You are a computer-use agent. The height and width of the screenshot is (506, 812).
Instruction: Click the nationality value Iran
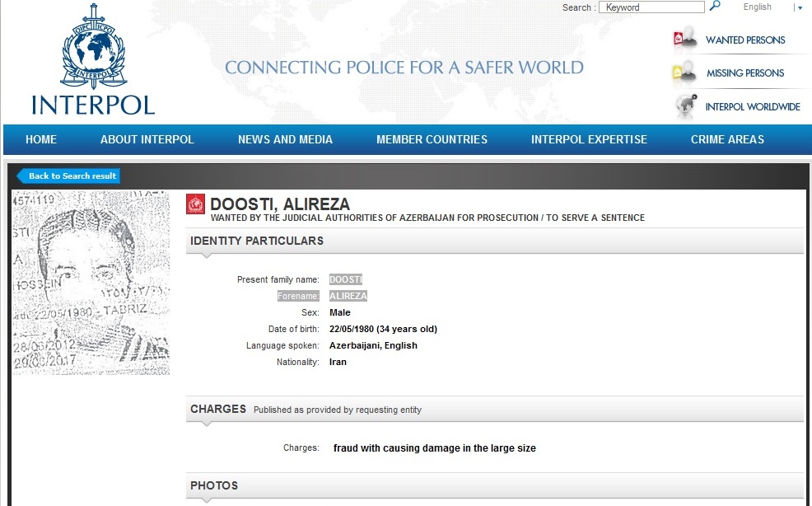click(338, 362)
